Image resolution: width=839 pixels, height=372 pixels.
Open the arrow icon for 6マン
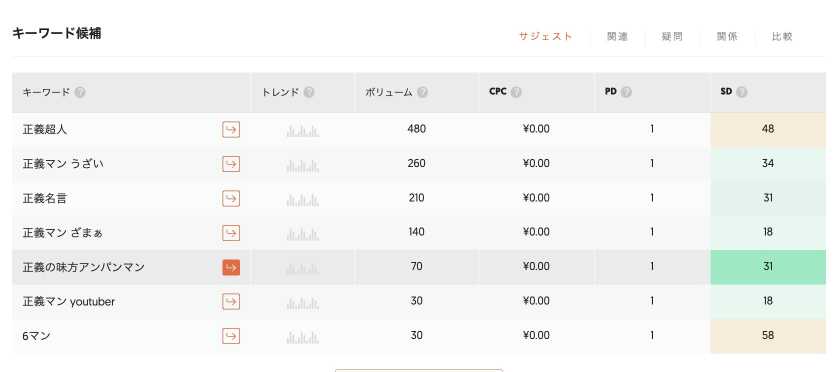pyautogui.click(x=231, y=336)
